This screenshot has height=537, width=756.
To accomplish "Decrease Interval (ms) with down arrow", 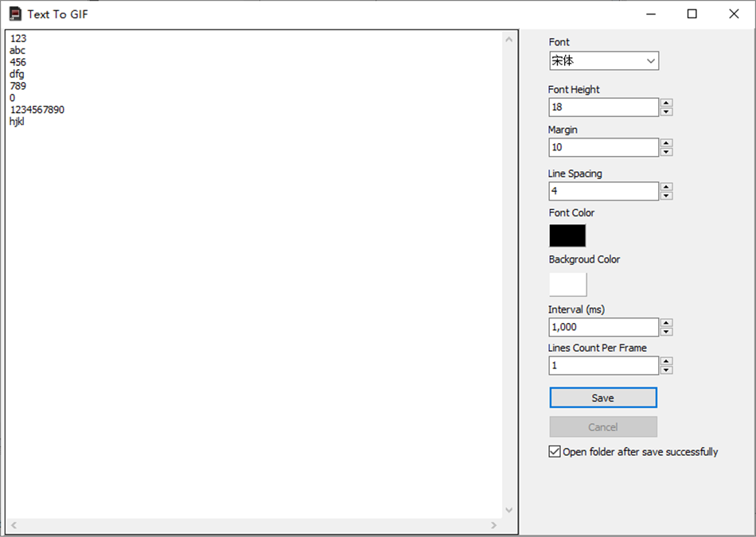I will click(666, 332).
